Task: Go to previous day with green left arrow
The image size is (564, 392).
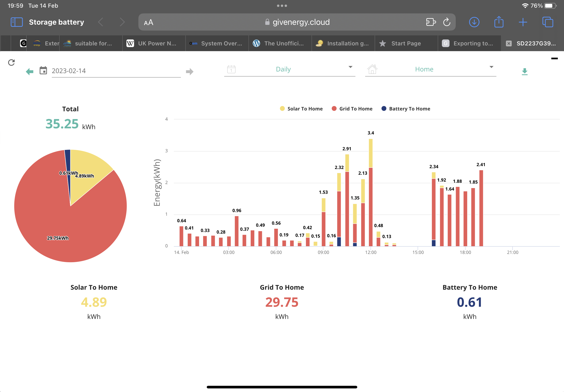Action: [x=30, y=71]
